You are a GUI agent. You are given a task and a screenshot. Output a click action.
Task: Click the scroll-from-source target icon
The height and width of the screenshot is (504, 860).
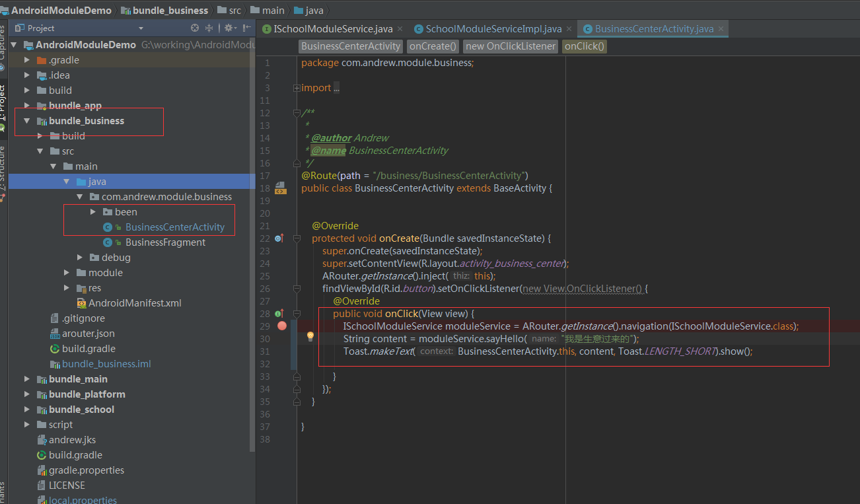pyautogui.click(x=195, y=28)
